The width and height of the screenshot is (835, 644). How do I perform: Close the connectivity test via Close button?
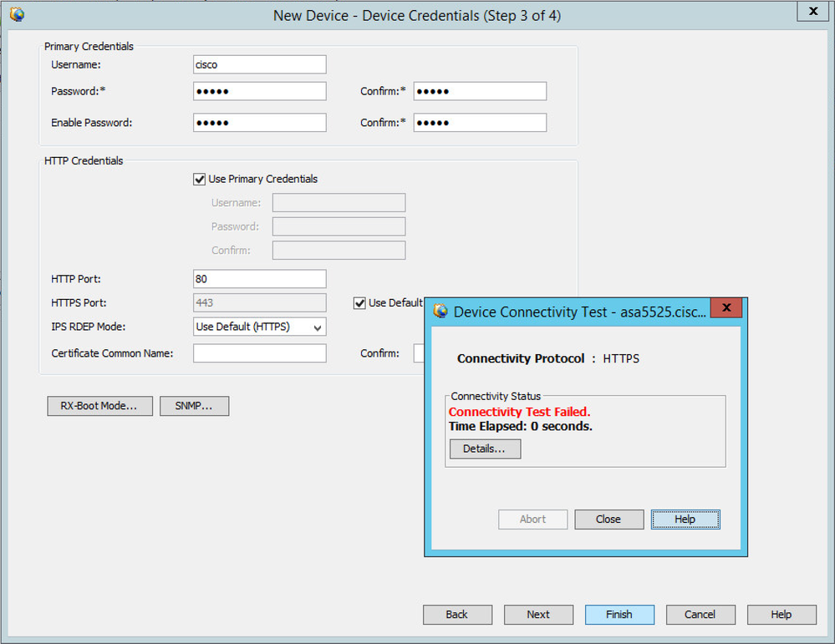(x=609, y=520)
